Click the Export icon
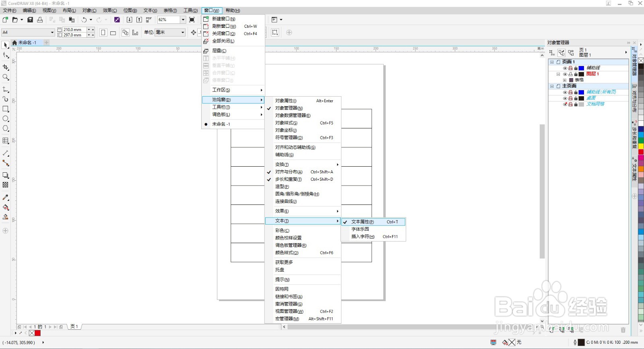 tap(139, 19)
